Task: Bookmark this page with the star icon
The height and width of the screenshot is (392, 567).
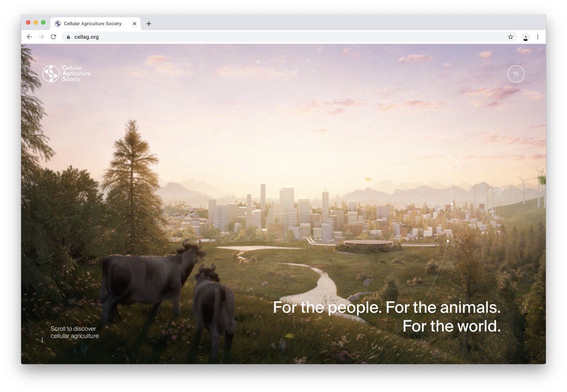Action: 510,37
